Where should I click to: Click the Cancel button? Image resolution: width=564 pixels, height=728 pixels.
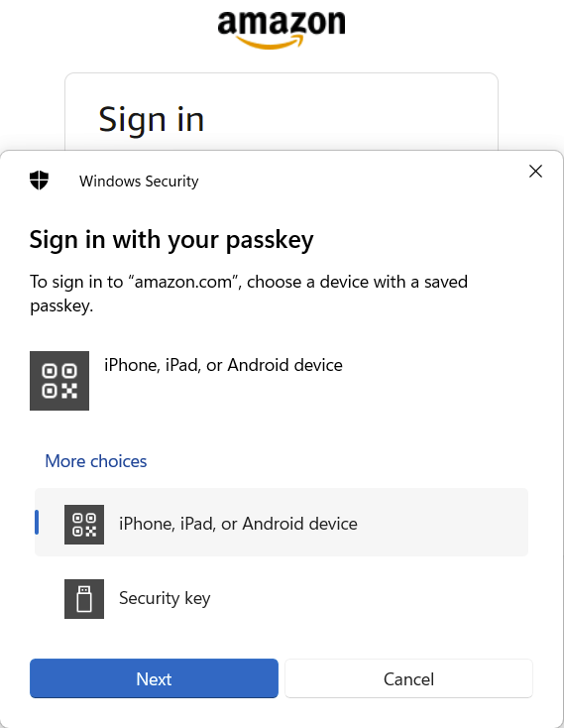[408, 678]
